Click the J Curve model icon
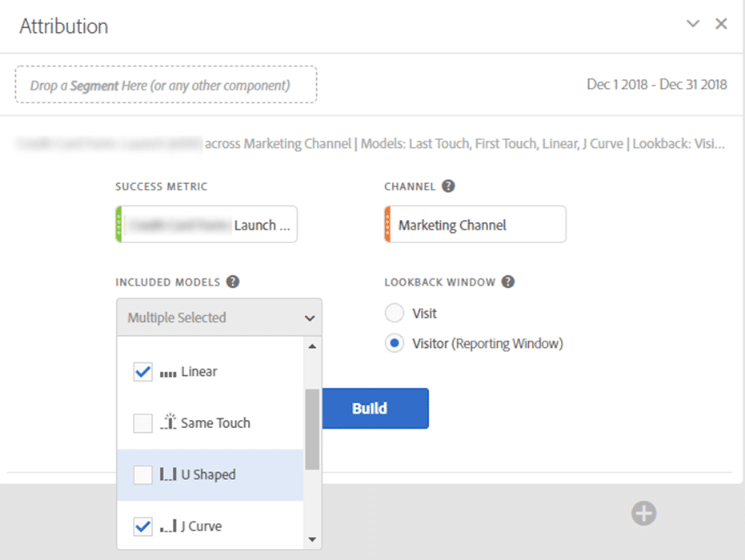The width and height of the screenshot is (745, 560). tap(167, 526)
